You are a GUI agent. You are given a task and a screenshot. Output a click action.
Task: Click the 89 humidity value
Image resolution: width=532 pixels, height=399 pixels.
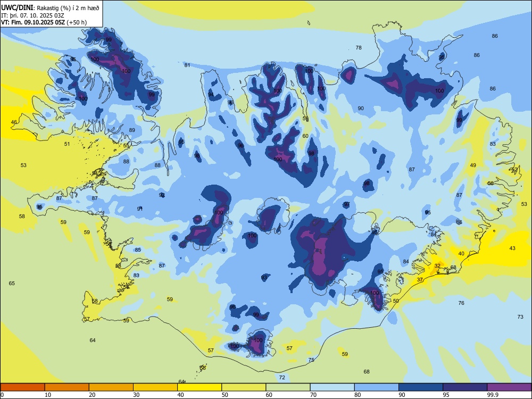coord(132,130)
